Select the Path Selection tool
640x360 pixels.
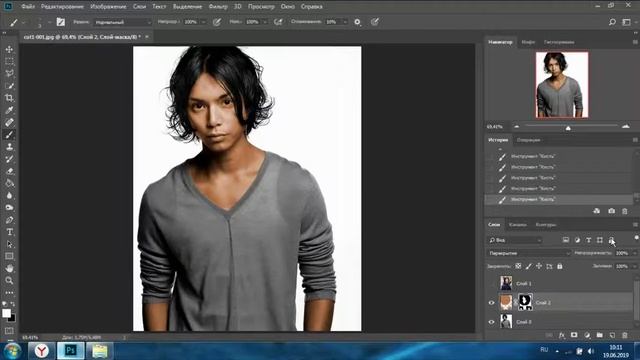coord(9,244)
